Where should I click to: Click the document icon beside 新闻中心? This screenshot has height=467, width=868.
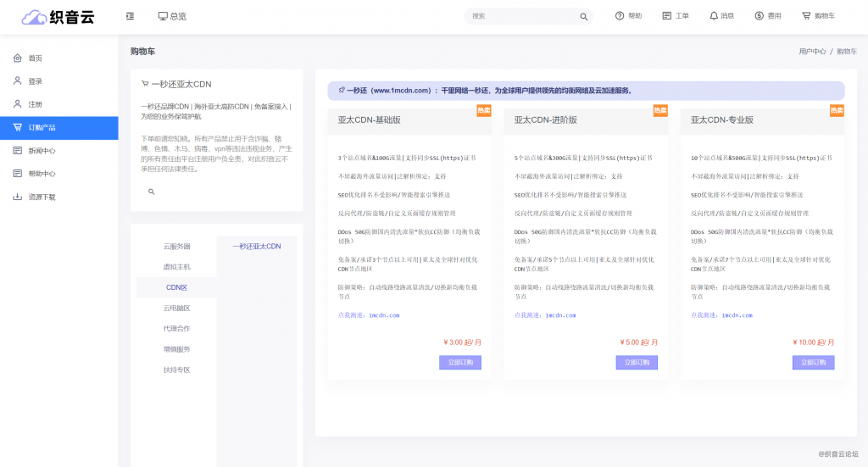17,151
